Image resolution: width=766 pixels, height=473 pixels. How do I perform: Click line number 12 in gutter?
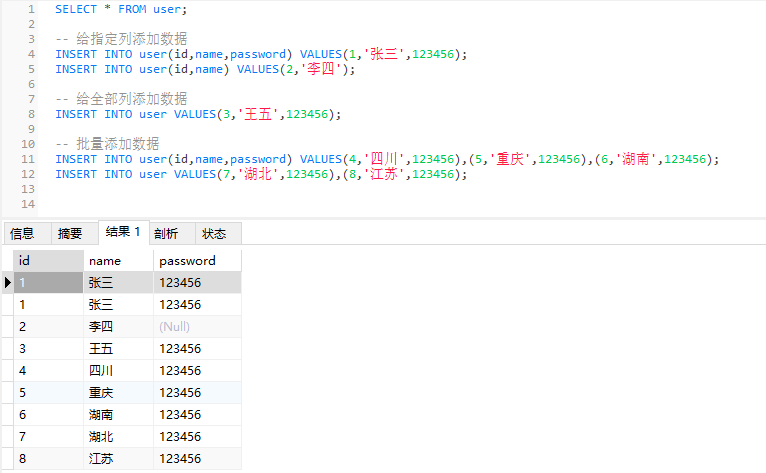tap(28, 174)
